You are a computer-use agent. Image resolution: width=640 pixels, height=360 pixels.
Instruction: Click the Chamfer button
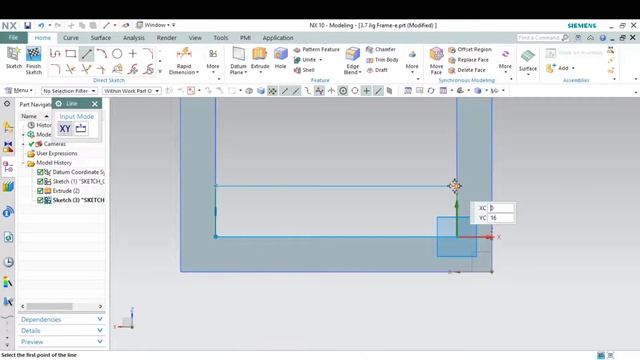coord(381,49)
